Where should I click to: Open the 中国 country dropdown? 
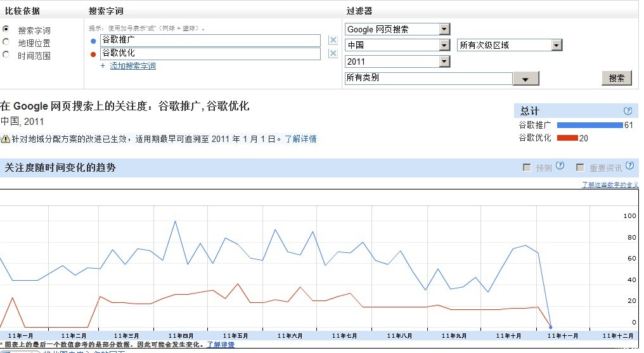pos(397,45)
